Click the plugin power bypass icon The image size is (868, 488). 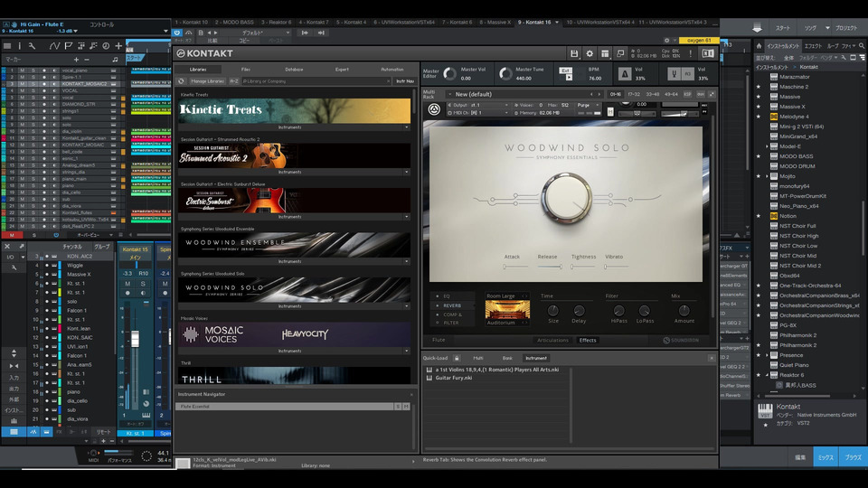point(177,33)
